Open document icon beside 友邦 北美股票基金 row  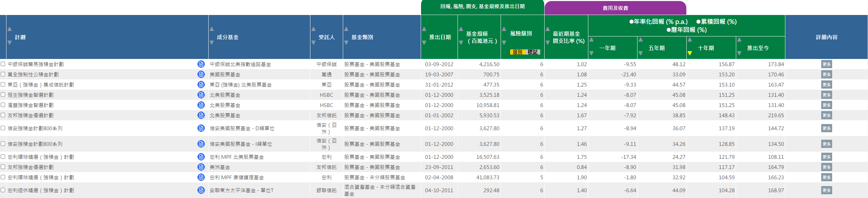coord(201,115)
